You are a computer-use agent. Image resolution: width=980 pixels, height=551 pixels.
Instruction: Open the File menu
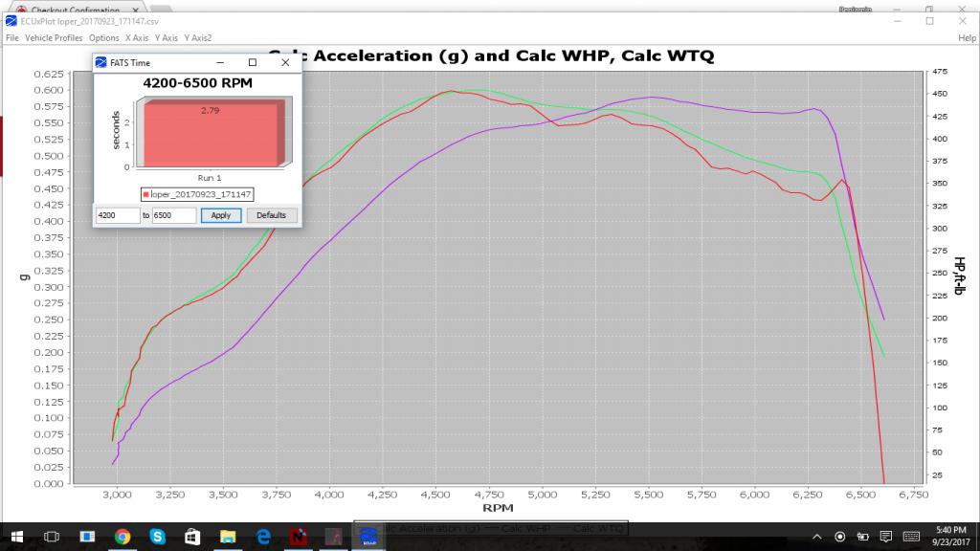pos(12,38)
